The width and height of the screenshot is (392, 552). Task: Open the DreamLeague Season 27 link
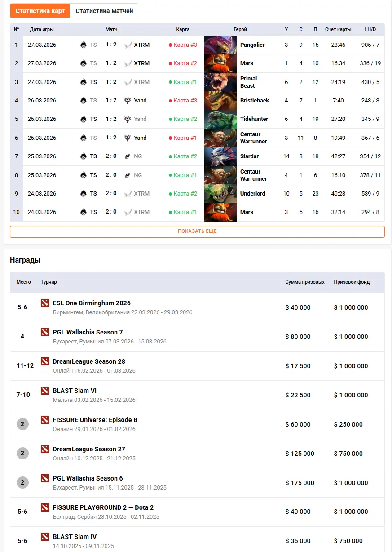[89, 449]
